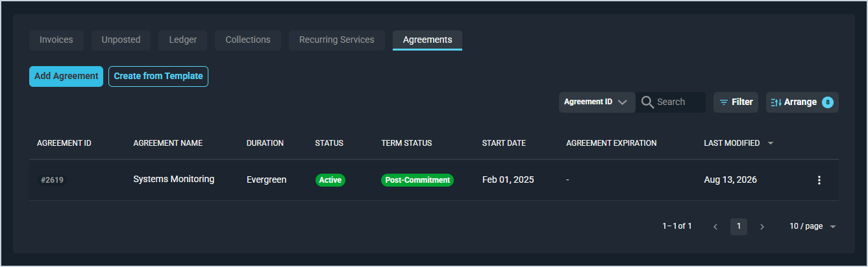Viewport: 868px width, 267px height.
Task: Select page number 1
Action: tap(739, 227)
